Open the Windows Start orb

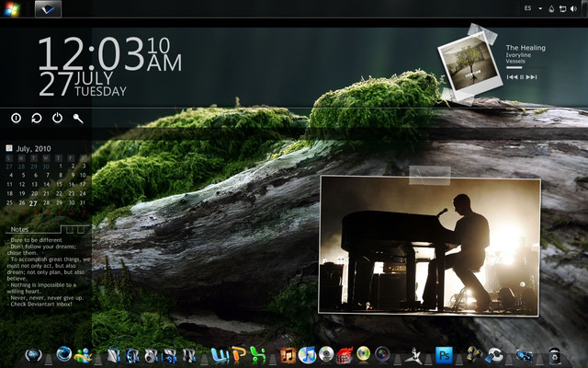[12, 9]
